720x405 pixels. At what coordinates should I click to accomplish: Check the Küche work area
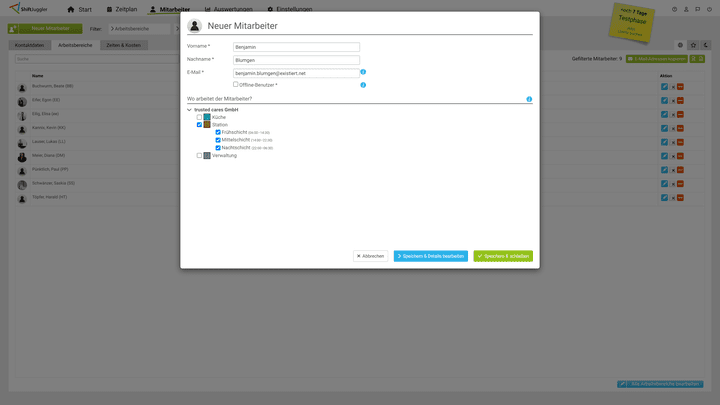[x=199, y=117]
